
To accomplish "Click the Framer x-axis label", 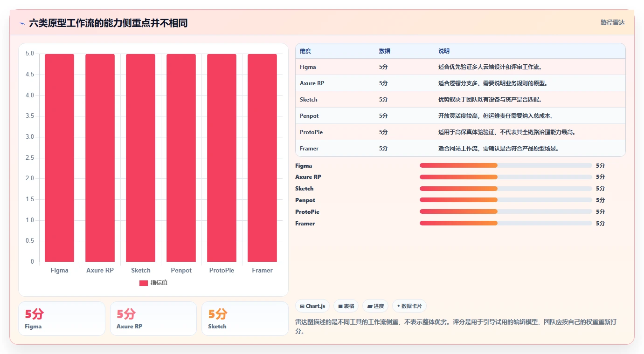I will pos(262,270).
